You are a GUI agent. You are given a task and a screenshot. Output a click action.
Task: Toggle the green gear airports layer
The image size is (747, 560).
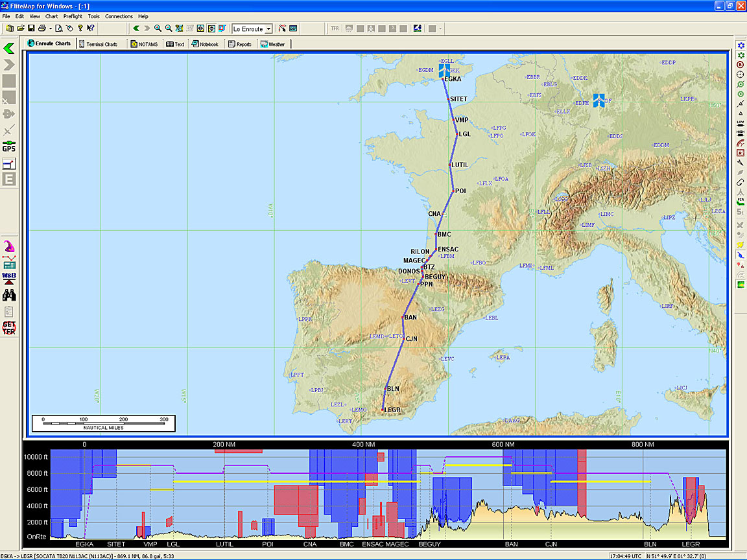tap(741, 55)
